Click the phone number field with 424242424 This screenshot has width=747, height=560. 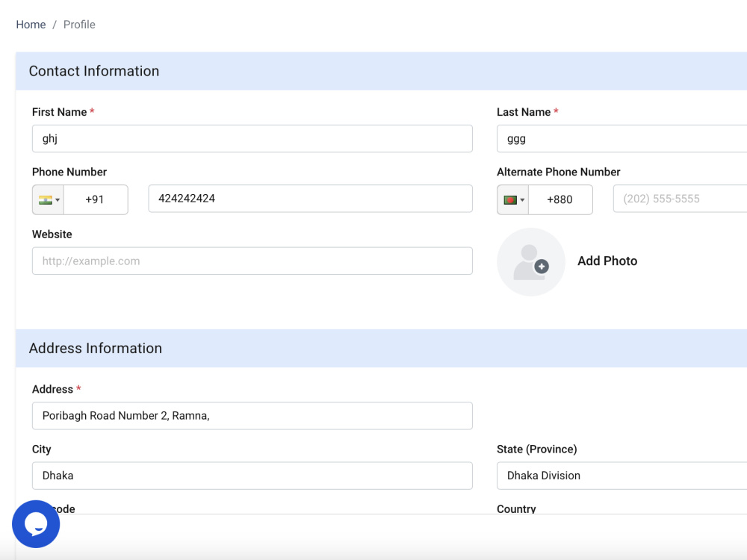(x=310, y=199)
